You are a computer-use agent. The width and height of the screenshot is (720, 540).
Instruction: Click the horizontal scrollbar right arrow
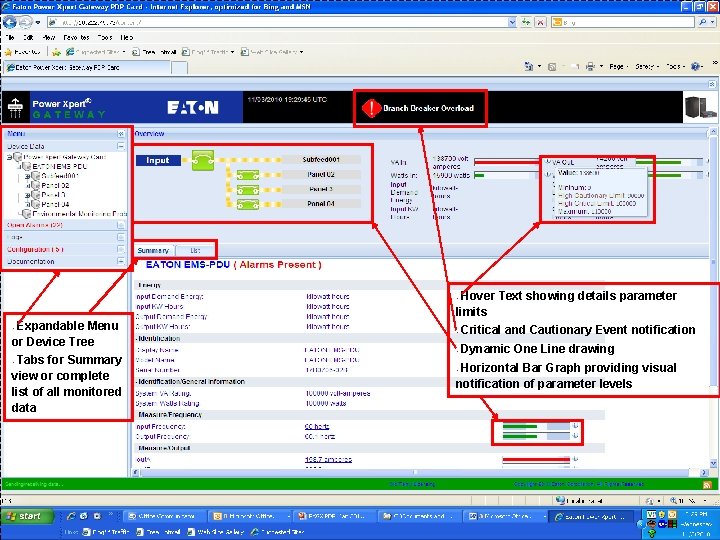tap(704, 472)
